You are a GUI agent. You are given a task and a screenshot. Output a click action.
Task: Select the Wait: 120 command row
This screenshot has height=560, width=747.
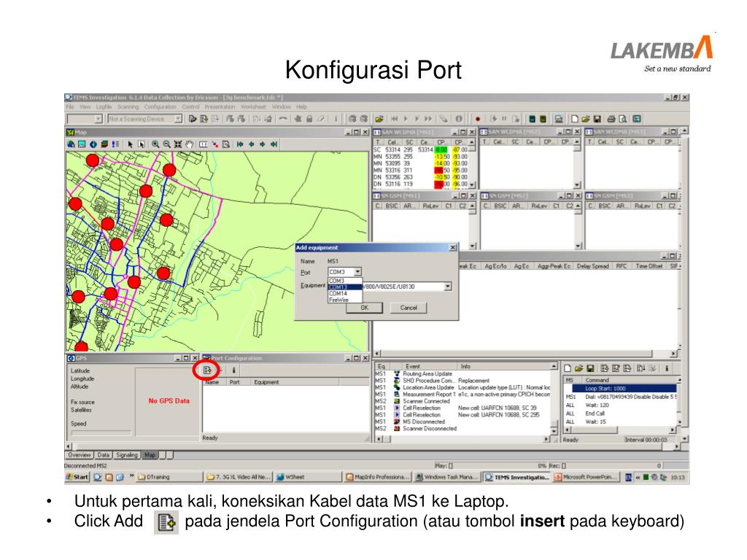pyautogui.click(x=620, y=405)
